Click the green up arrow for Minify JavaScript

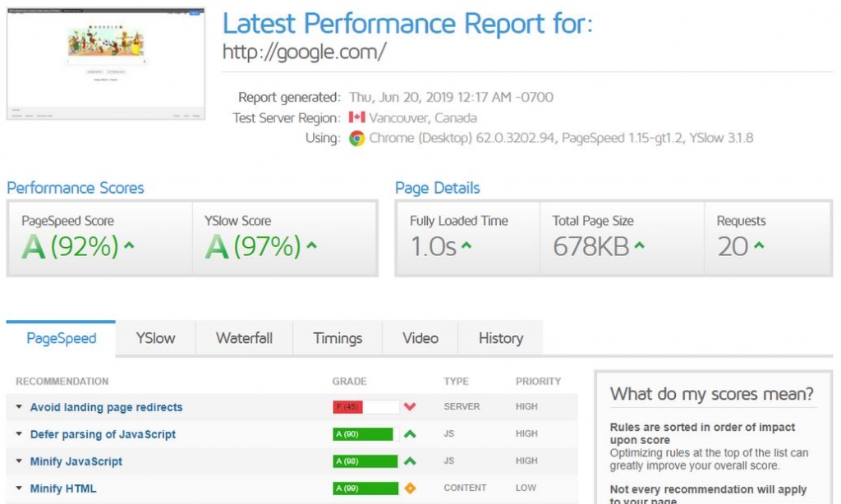(x=410, y=461)
